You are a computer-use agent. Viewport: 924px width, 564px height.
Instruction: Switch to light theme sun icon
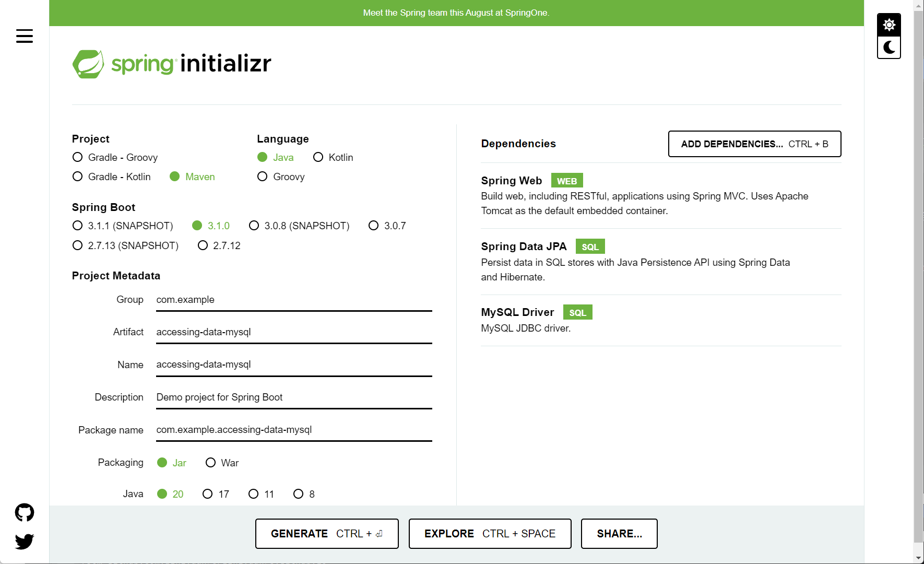tap(889, 25)
